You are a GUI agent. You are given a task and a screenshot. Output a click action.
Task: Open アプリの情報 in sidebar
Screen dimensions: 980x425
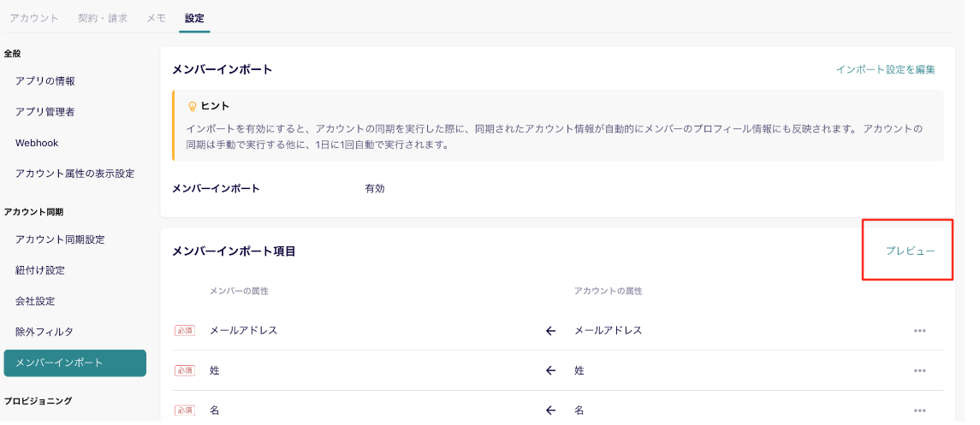coord(45,81)
